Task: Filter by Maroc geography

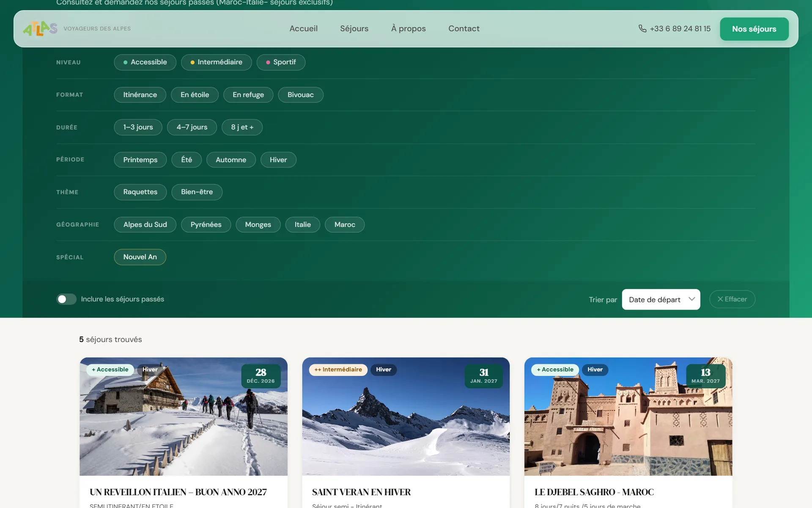Action: point(345,225)
